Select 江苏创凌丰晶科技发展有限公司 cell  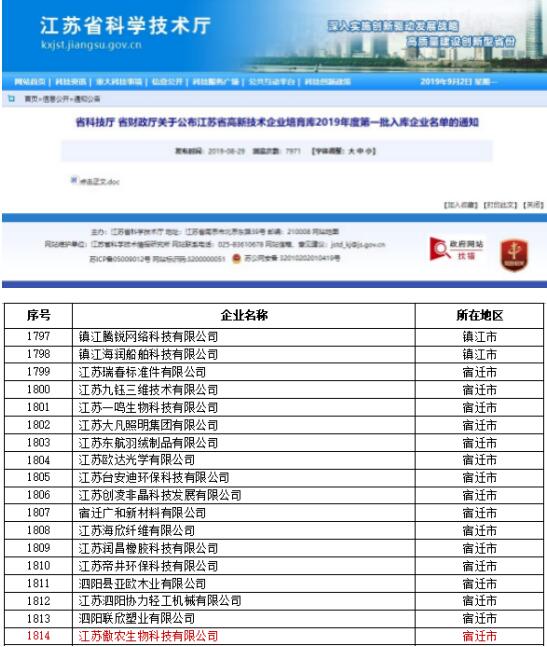[244, 496]
